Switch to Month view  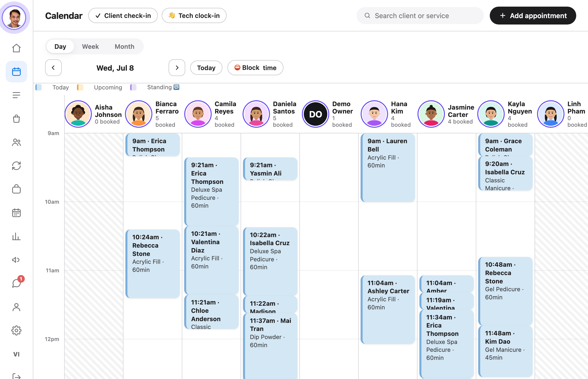[124, 46]
